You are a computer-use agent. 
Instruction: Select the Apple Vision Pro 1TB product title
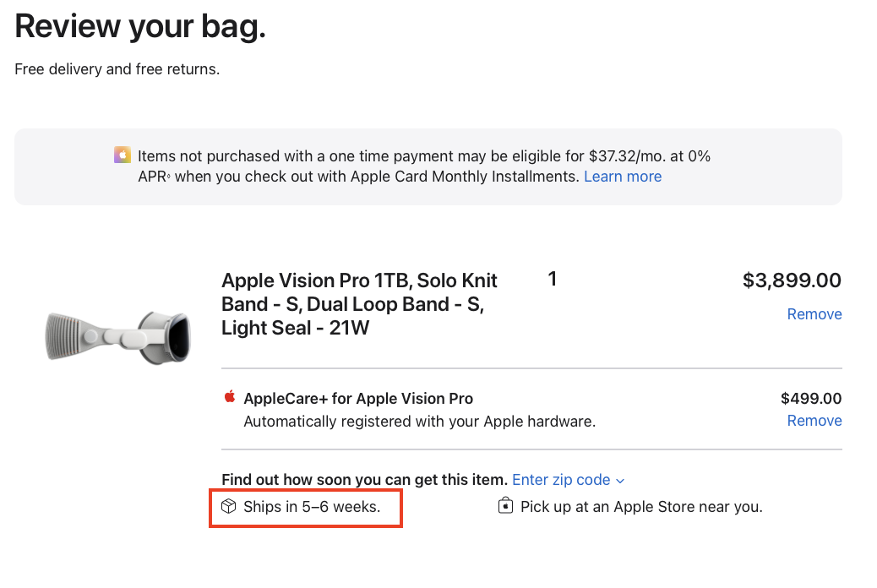tap(359, 304)
